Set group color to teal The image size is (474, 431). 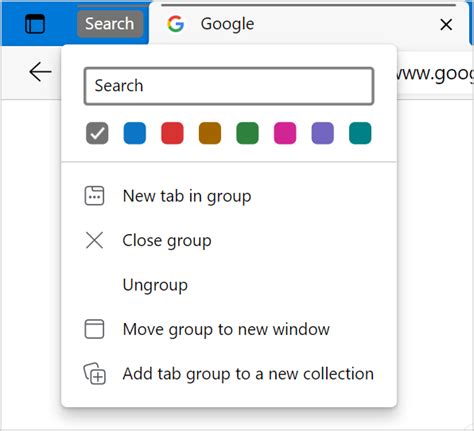coord(360,133)
